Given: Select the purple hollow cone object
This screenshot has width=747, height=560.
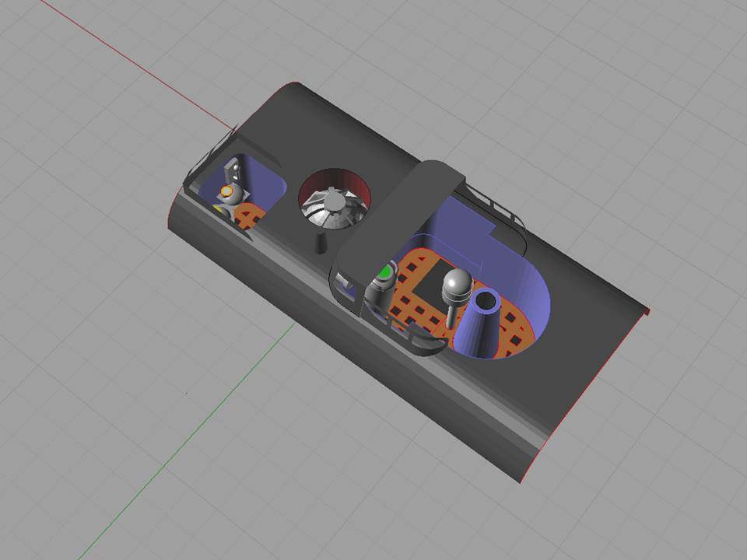Looking at the screenshot, I should click(x=479, y=327).
